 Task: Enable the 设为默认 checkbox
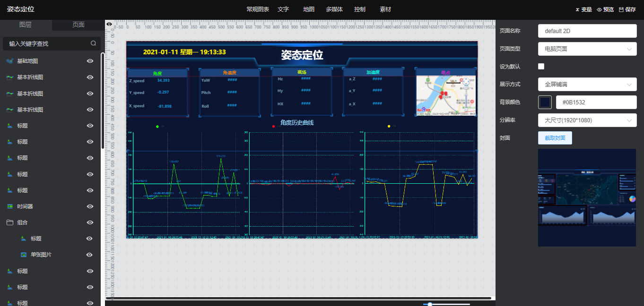point(541,66)
